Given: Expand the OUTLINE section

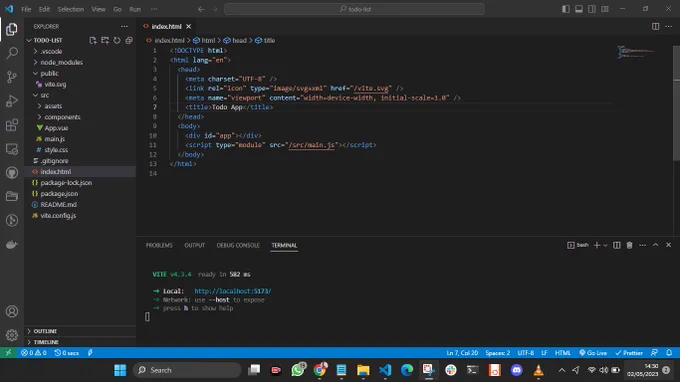Looking at the screenshot, I should [x=80, y=331].
